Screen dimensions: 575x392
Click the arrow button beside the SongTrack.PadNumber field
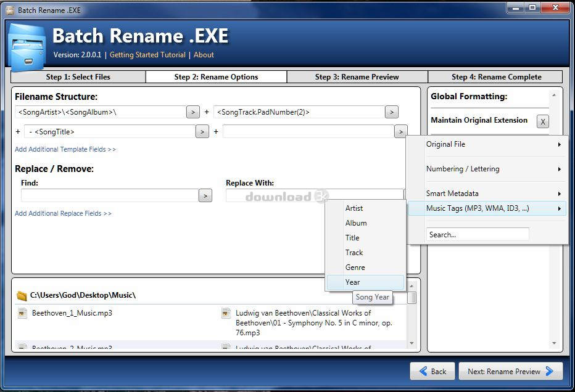coord(391,112)
